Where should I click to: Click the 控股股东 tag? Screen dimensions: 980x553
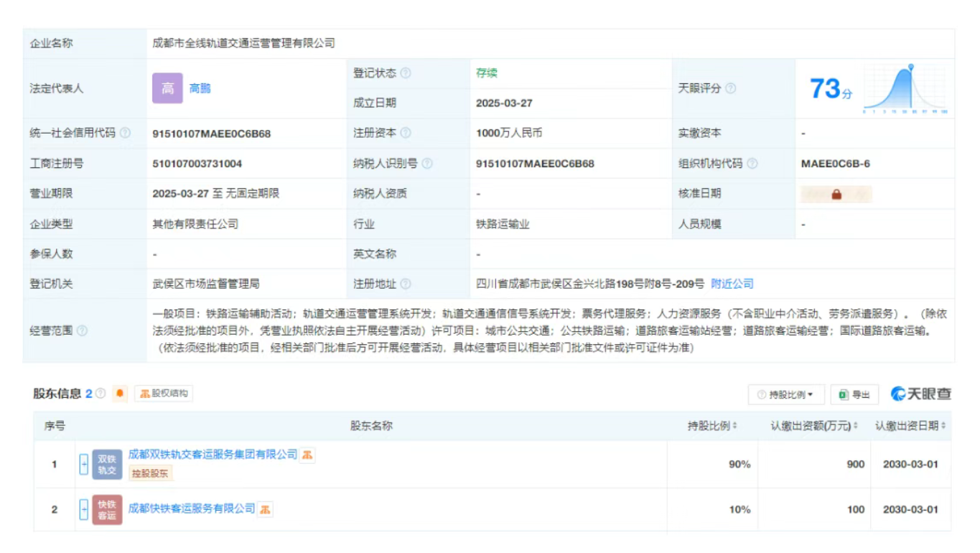(151, 473)
